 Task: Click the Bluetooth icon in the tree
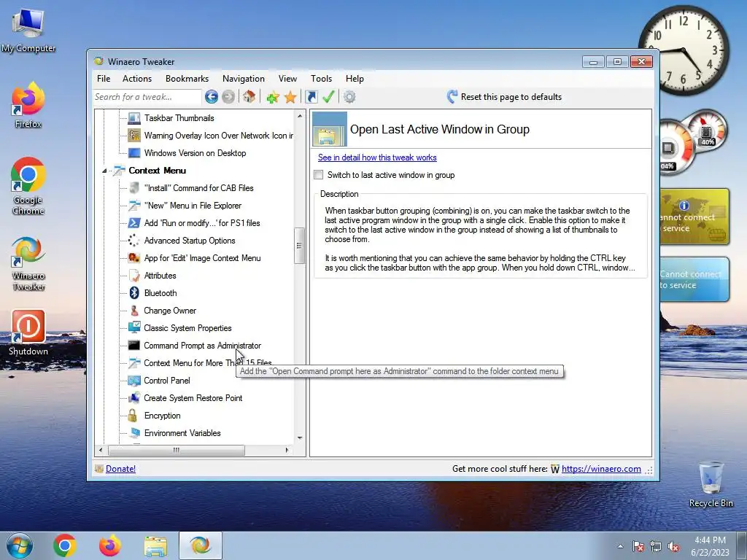tap(134, 293)
